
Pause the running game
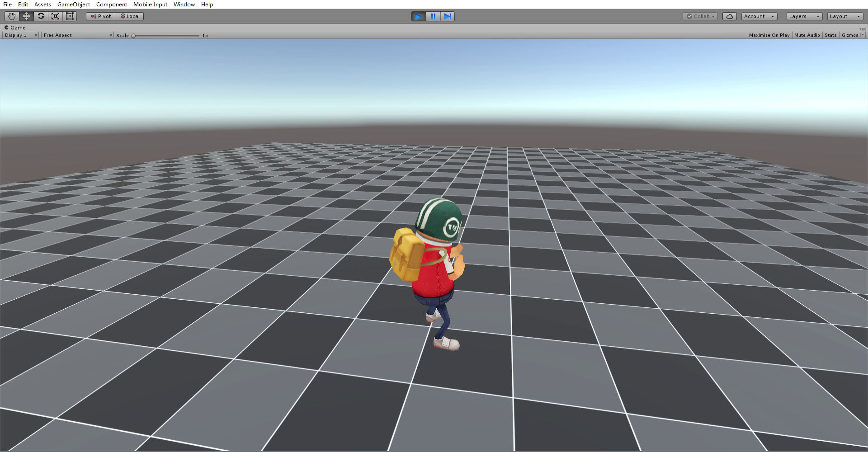[x=433, y=16]
